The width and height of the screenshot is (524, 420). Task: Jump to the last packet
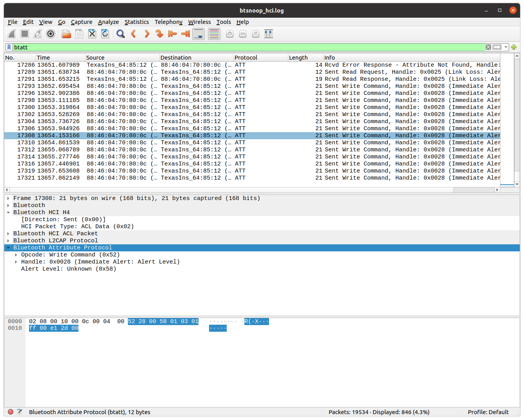[185, 34]
